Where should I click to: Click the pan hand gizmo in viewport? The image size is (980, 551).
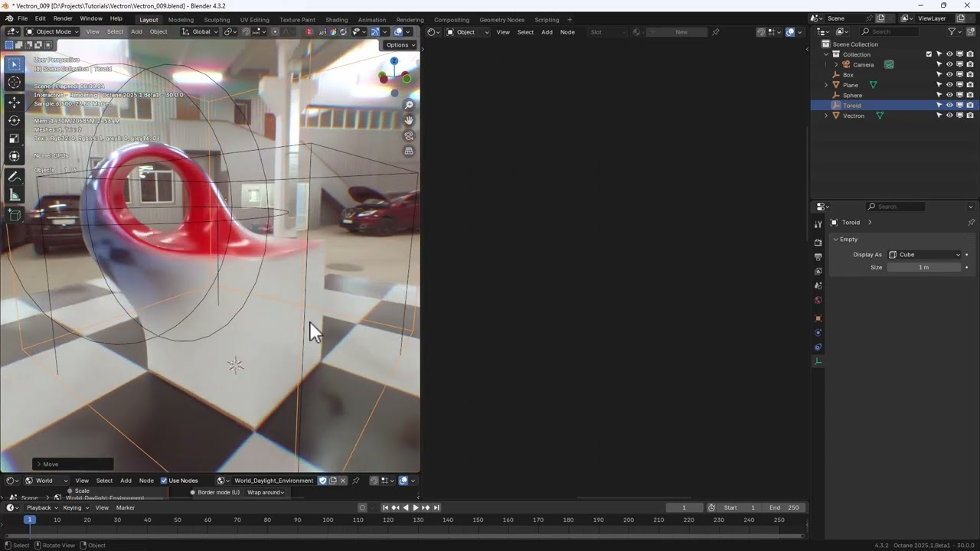point(409,120)
